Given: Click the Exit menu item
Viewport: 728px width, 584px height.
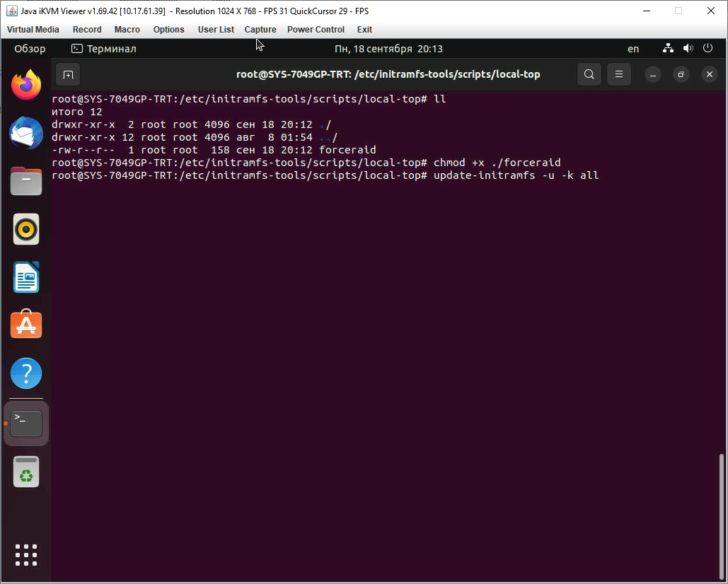Looking at the screenshot, I should tap(364, 30).
